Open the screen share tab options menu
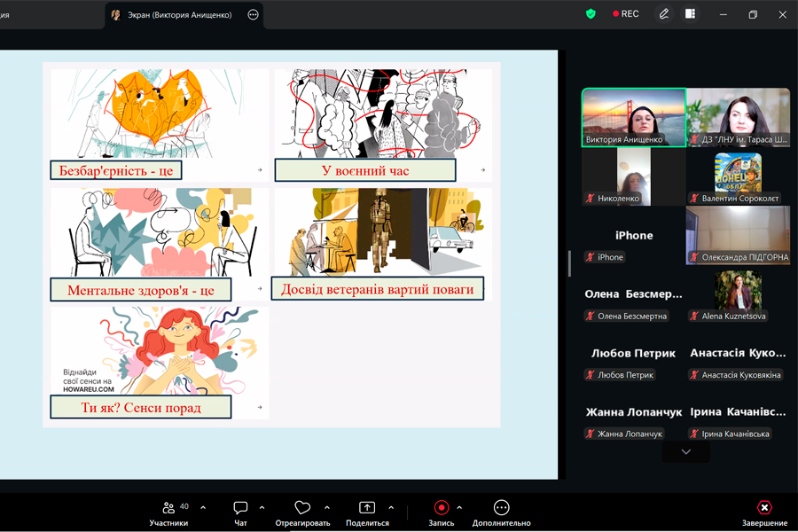 coord(253,15)
